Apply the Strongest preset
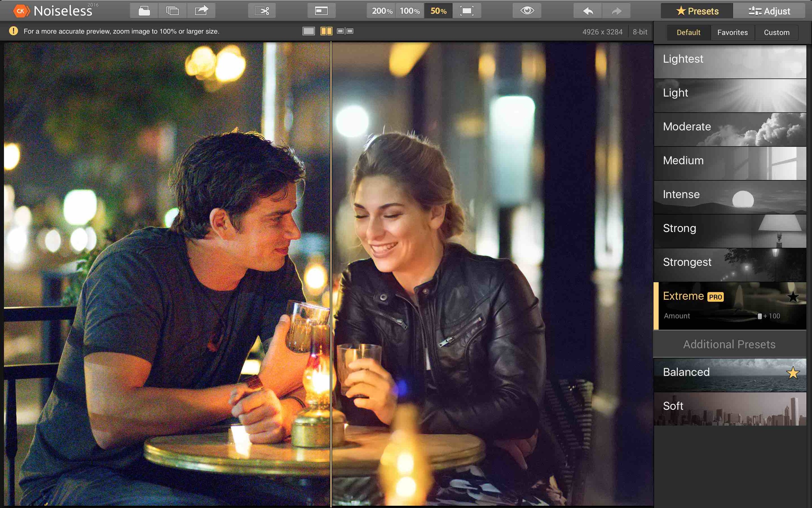This screenshot has height=508, width=812. (730, 265)
